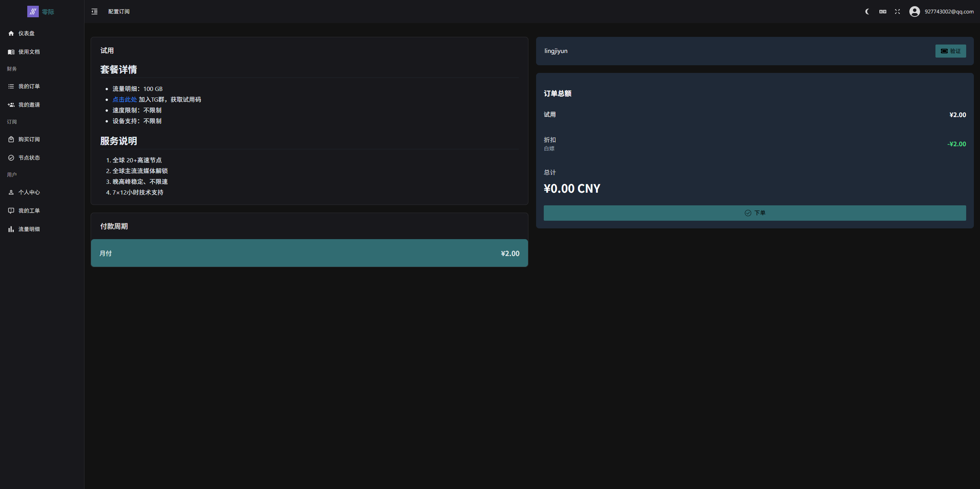
Task: Click the 下单 place order button
Action: coord(755,213)
